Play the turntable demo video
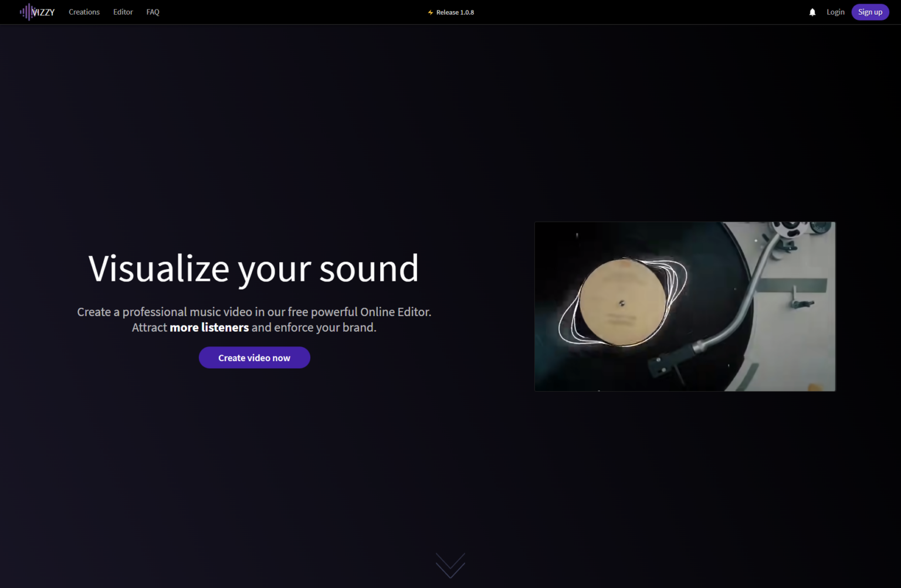This screenshot has width=901, height=588. [x=685, y=306]
